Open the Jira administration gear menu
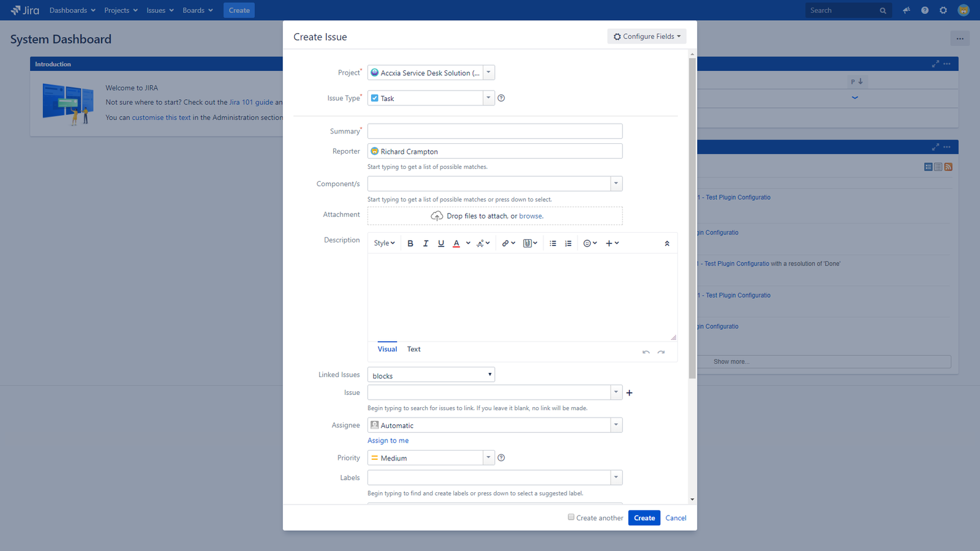This screenshot has height=551, width=980. [x=943, y=10]
